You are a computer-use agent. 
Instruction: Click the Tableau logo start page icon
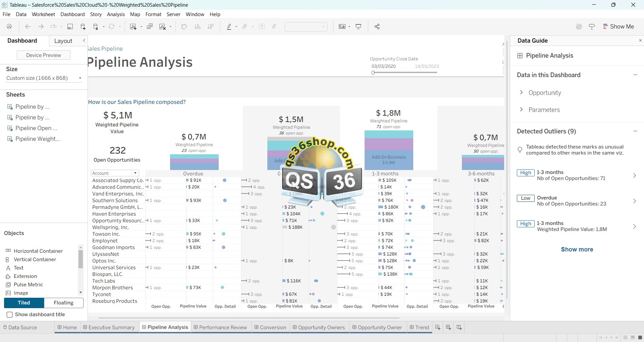[x=9, y=27]
